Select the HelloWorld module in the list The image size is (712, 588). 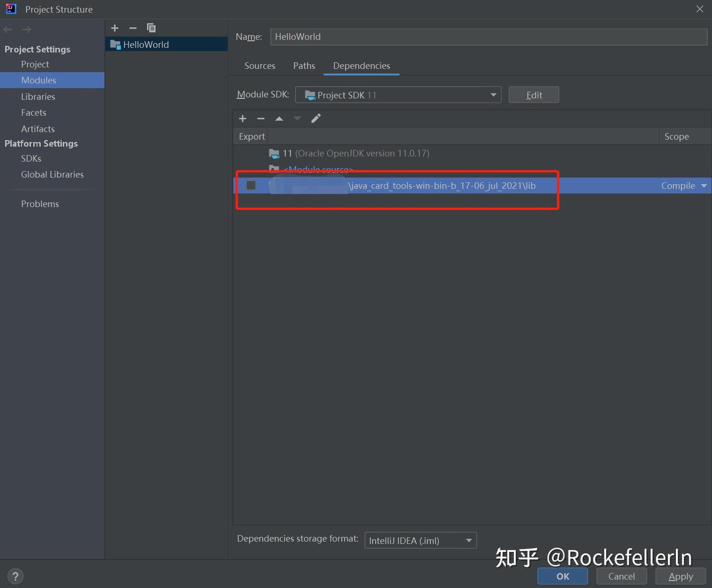[x=167, y=45]
